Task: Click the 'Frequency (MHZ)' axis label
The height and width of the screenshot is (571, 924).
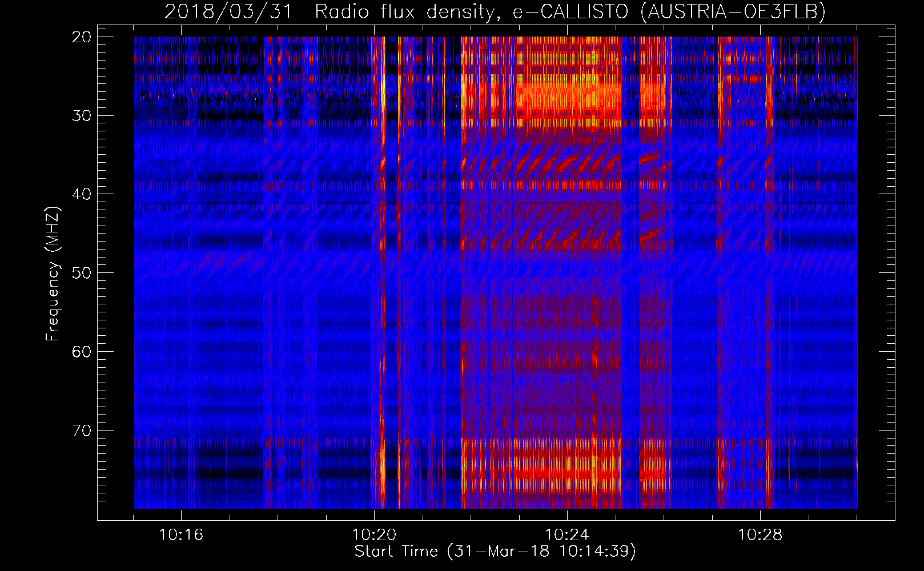Action: (53, 274)
